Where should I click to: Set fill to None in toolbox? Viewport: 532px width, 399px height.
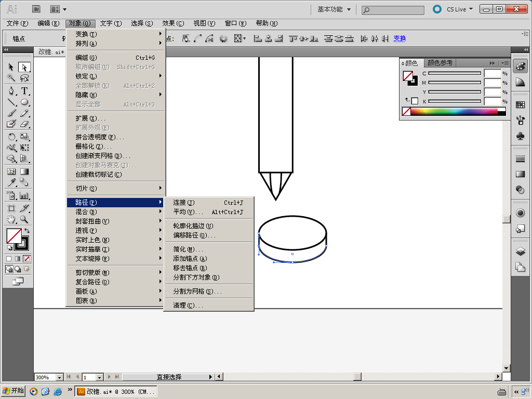click(x=27, y=259)
